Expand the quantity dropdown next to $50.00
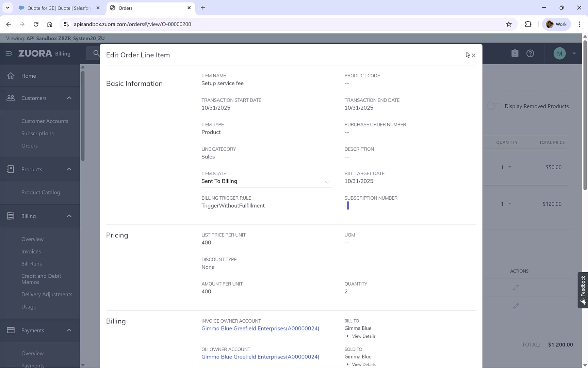The image size is (588, 368). (x=509, y=167)
